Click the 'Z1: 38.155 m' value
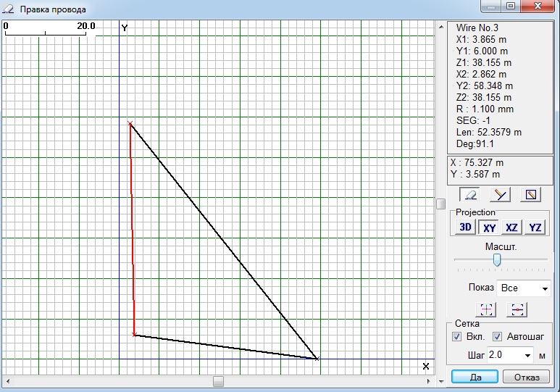560x392 pixels. coord(484,62)
